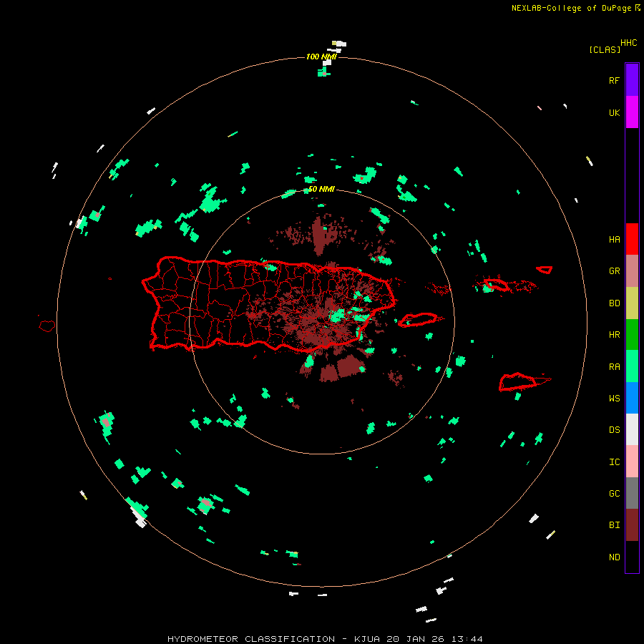Click the 50 NMI range ring label
644x644 pixels.
pos(321,189)
